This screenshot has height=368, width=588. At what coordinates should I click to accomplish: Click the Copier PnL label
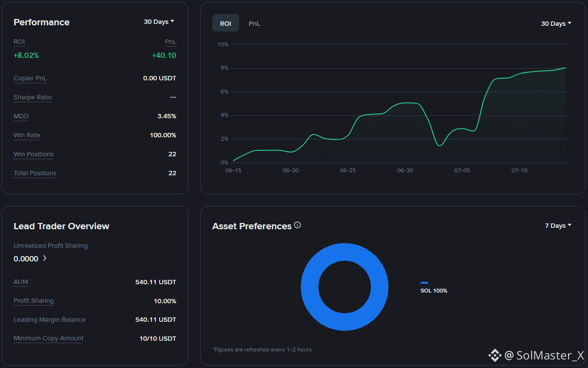pyautogui.click(x=30, y=78)
